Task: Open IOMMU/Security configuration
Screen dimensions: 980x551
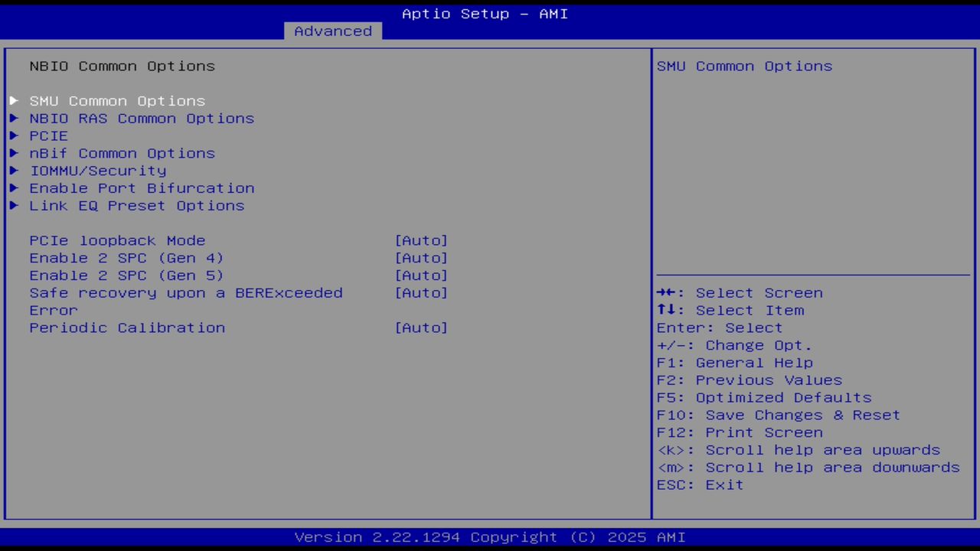Action: click(x=97, y=171)
